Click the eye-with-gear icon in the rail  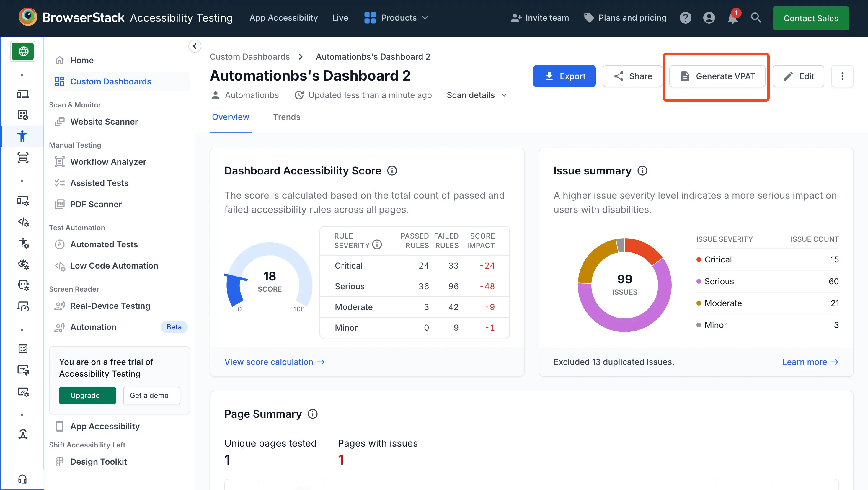[23, 264]
